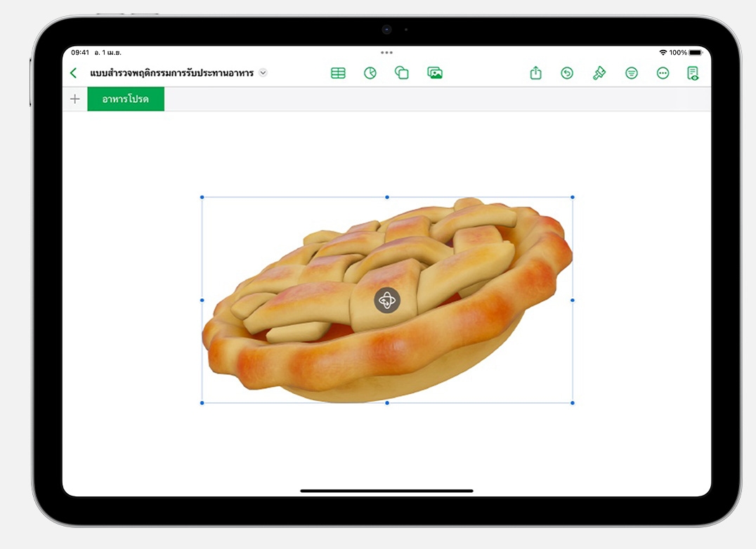
Task: Tap the Undo button
Action: point(567,73)
